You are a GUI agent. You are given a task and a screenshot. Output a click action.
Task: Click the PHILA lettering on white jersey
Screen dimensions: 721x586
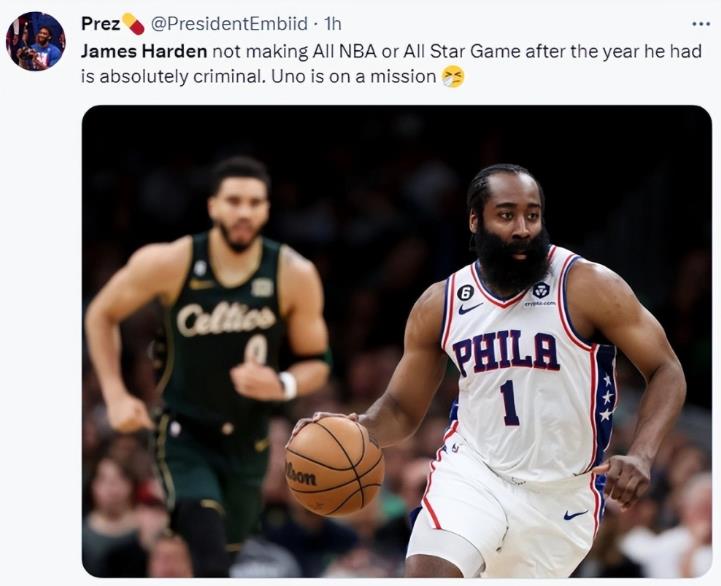[505, 352]
